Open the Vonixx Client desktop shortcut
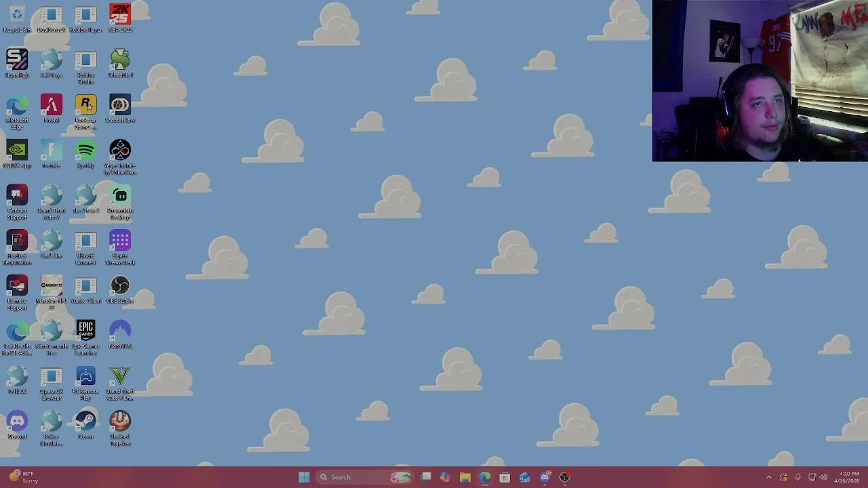Viewport: 868px width, 488px height. coord(85,290)
